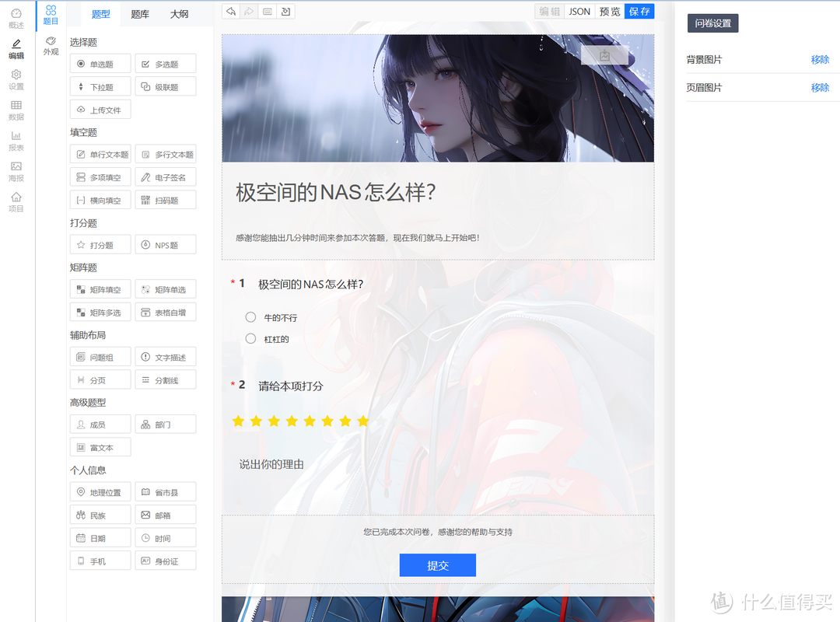840x622 pixels.
Task: Add a 省市县 region selector
Action: point(165,493)
